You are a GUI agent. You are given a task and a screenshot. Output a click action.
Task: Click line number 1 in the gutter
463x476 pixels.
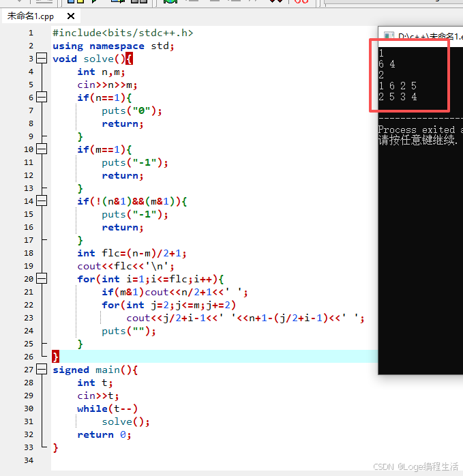pos(31,33)
